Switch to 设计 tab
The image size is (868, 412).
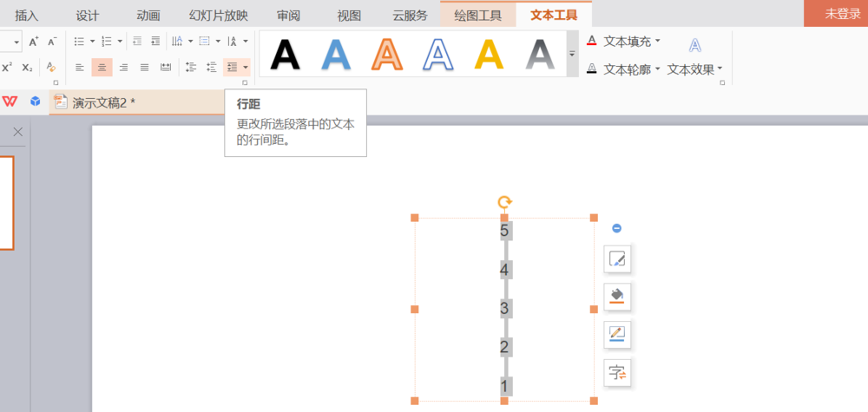point(88,15)
